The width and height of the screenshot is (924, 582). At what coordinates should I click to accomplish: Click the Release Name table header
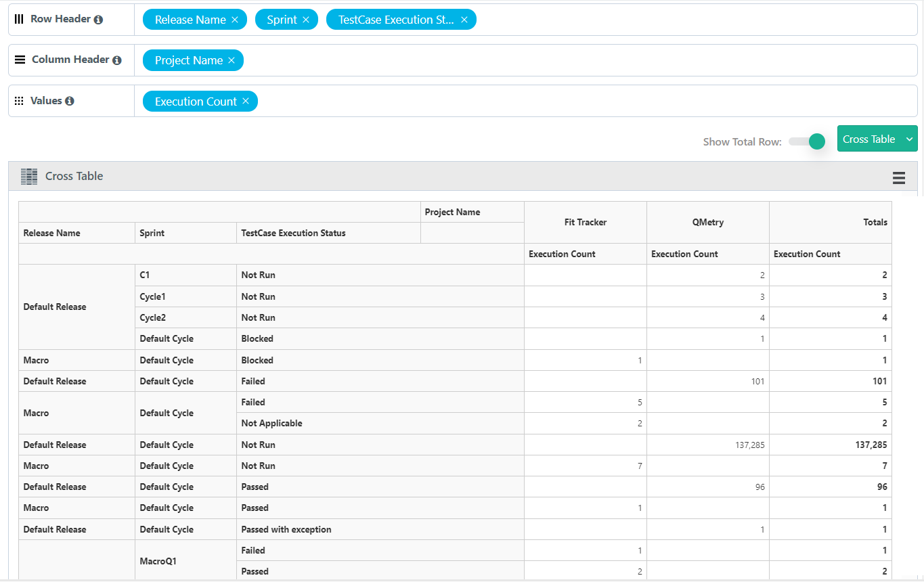pos(52,233)
